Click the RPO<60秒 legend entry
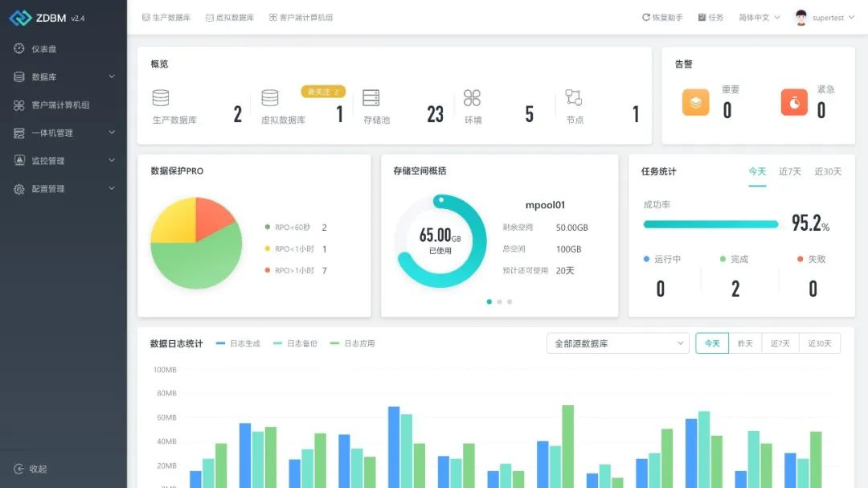 click(296, 228)
